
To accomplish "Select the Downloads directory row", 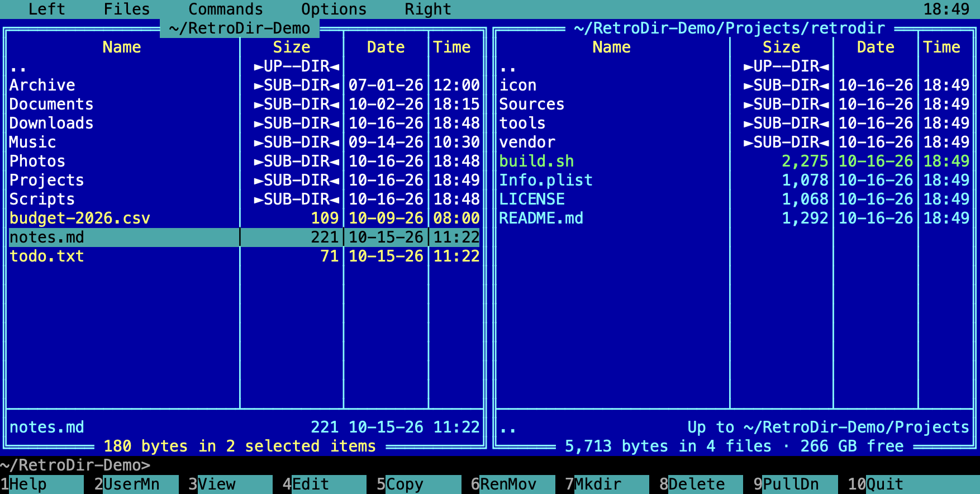I will [245, 123].
